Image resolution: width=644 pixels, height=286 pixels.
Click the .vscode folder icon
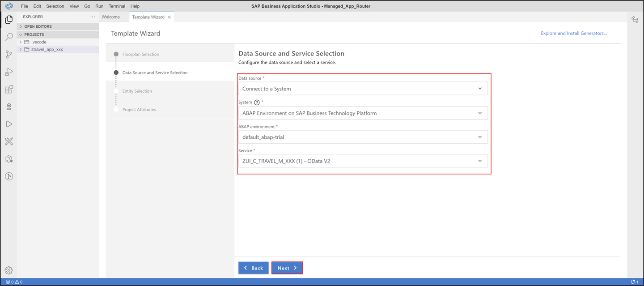[27, 42]
